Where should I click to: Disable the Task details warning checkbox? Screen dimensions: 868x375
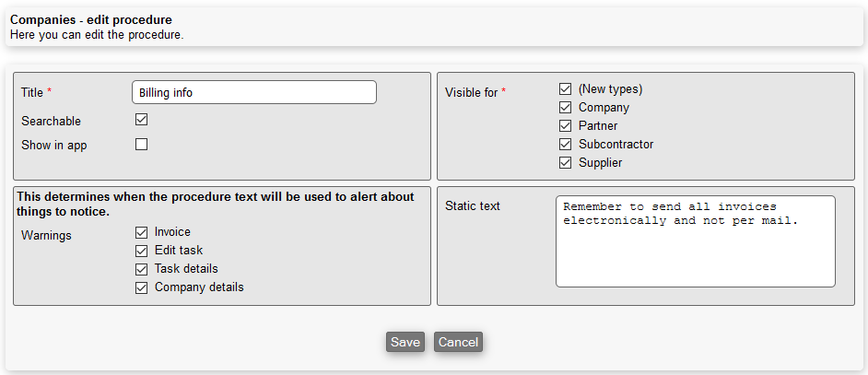pos(142,269)
